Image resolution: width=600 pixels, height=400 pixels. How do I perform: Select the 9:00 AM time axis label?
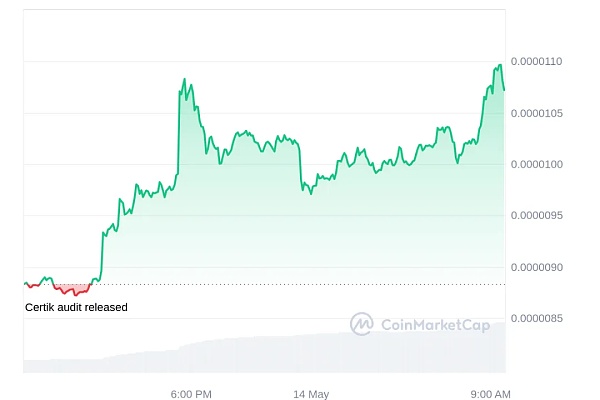pyautogui.click(x=489, y=393)
